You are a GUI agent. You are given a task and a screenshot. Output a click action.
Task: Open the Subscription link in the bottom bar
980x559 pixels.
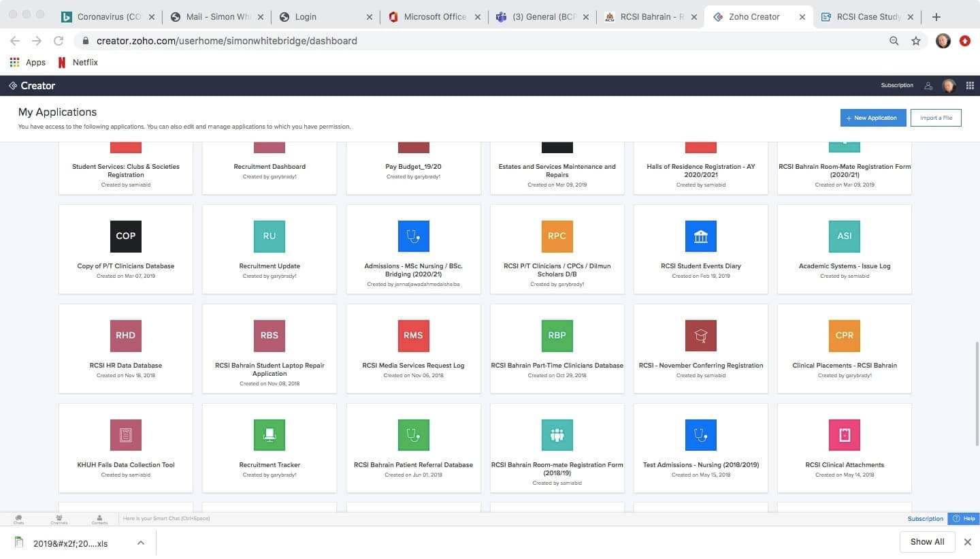coord(926,519)
